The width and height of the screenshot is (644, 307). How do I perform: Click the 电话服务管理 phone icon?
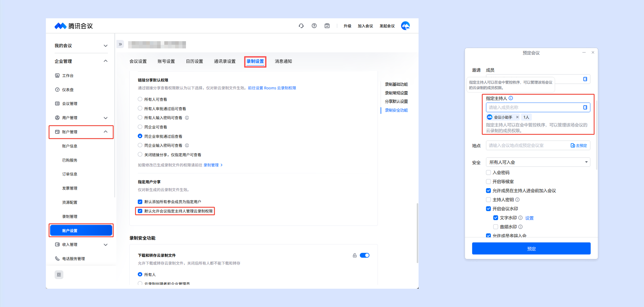point(57,258)
